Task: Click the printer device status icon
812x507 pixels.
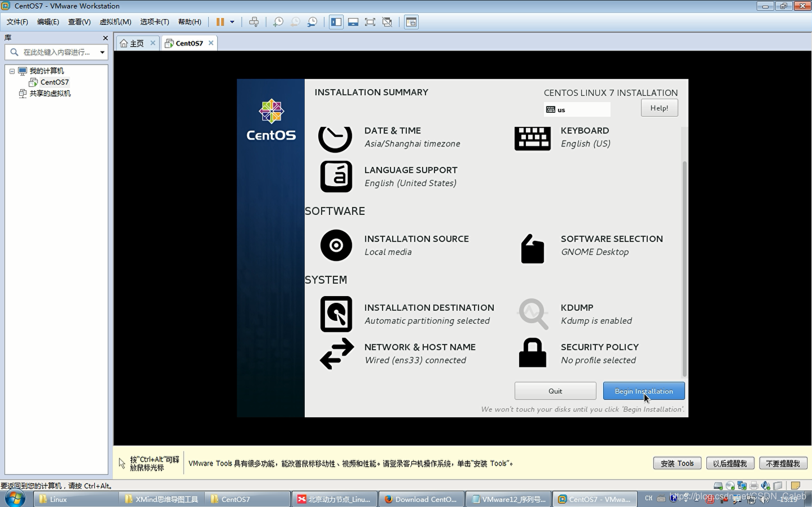Action: [754, 486]
